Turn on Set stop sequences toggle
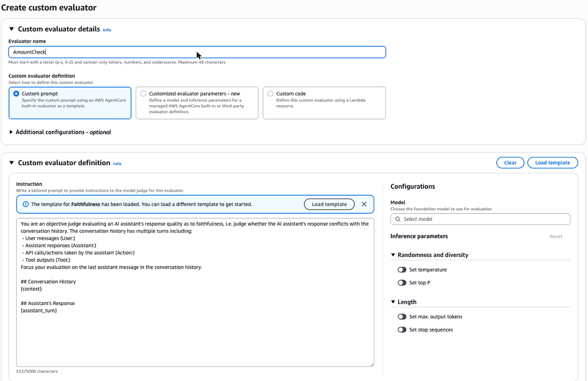This screenshot has width=588, height=381. coord(402,330)
